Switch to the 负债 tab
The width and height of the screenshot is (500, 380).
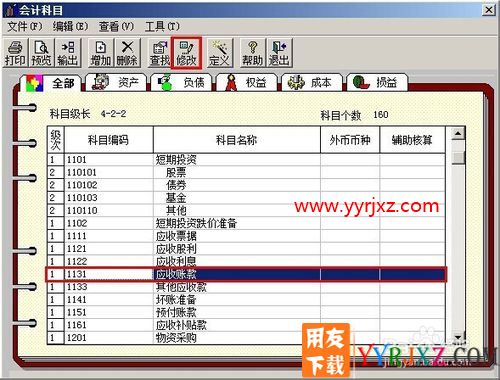181,82
